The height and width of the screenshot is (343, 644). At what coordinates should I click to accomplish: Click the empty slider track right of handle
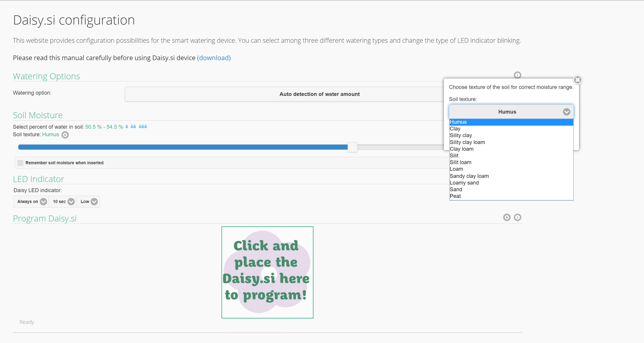pyautogui.click(x=400, y=147)
